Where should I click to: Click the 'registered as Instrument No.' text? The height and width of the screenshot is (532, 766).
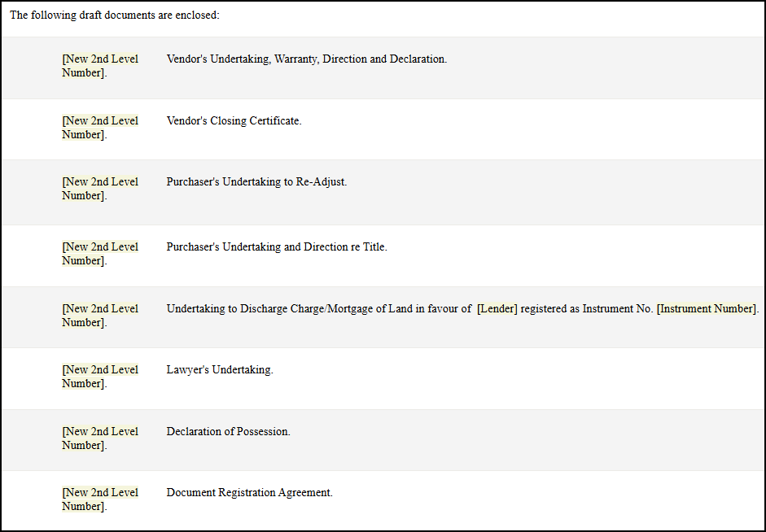tap(587, 309)
